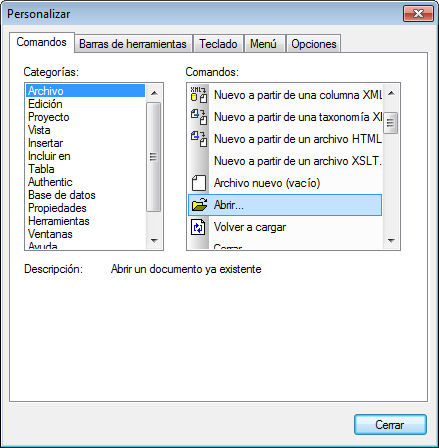The image size is (439, 448).
Task: Select Nuevo a partir de una columna XML
Action: pos(285,95)
